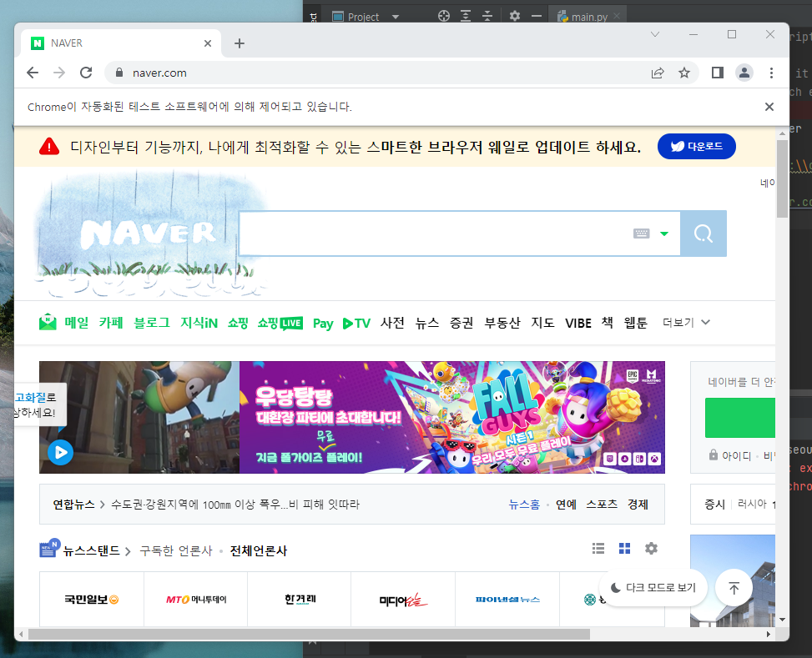Viewport: 812px width, 658px height.
Task: Switch newsstand to list view
Action: click(x=598, y=548)
